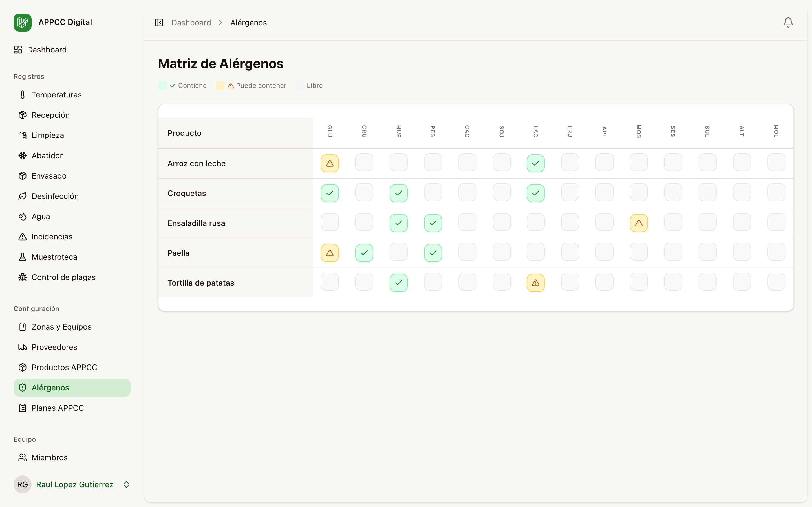812x507 pixels.
Task: Select the Alérgenos shield icon
Action: tap(22, 388)
